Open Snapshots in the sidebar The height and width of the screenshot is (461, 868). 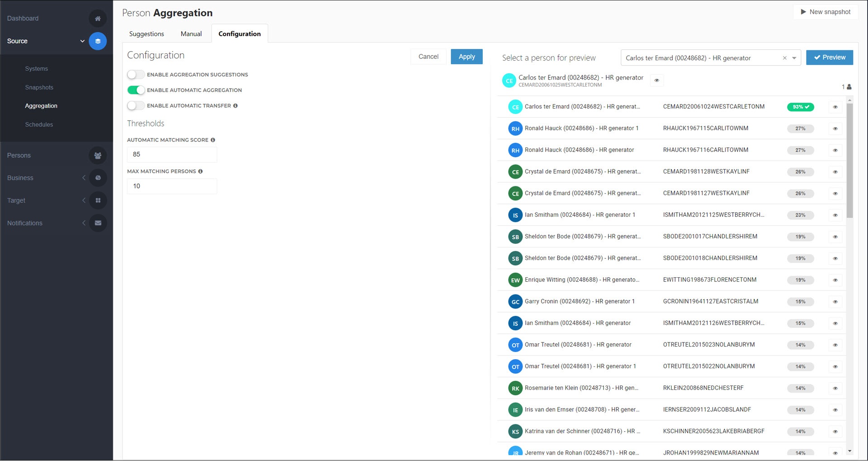click(39, 87)
